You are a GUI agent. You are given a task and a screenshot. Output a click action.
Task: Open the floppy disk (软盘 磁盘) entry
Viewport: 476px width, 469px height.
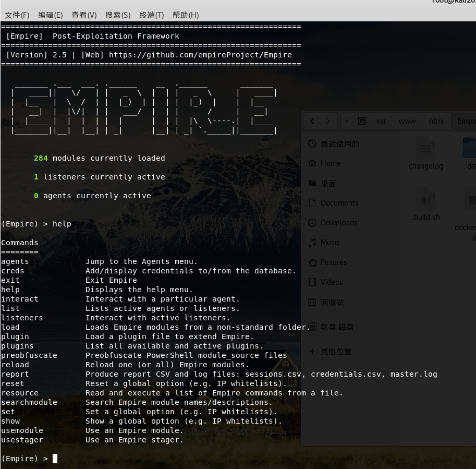[x=337, y=327]
